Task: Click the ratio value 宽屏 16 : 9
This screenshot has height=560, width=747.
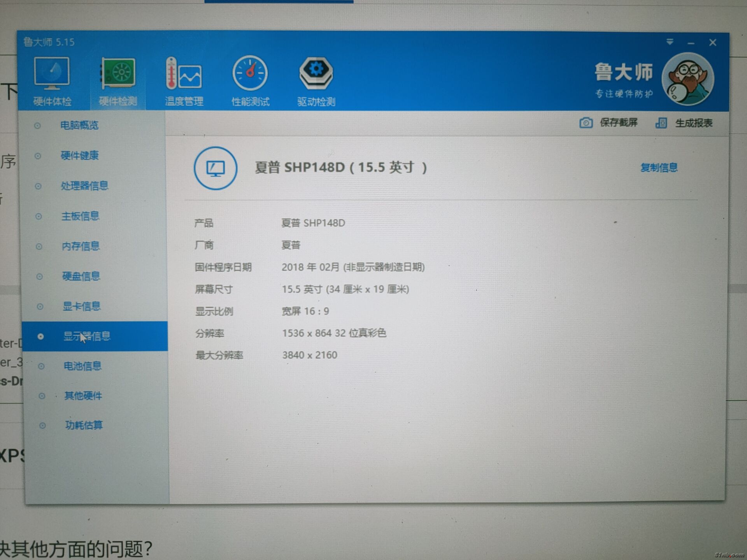Action: point(305,311)
